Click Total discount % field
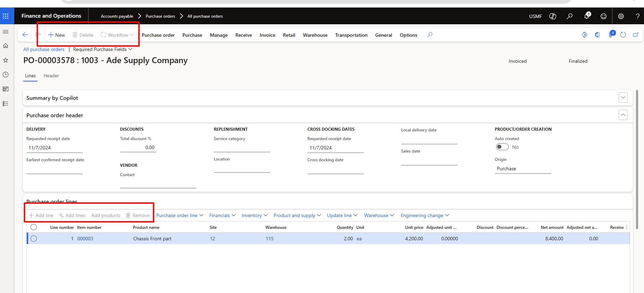This screenshot has width=644, height=293. click(138, 147)
